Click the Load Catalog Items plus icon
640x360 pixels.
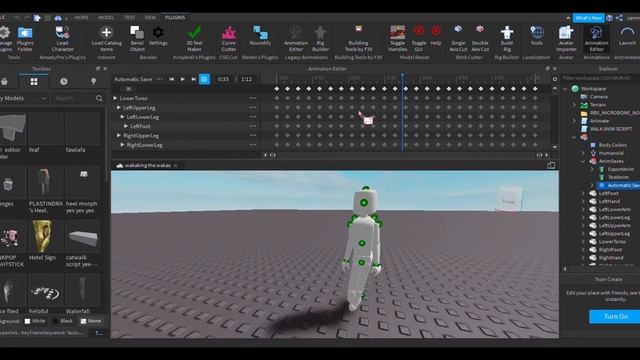click(x=106, y=32)
